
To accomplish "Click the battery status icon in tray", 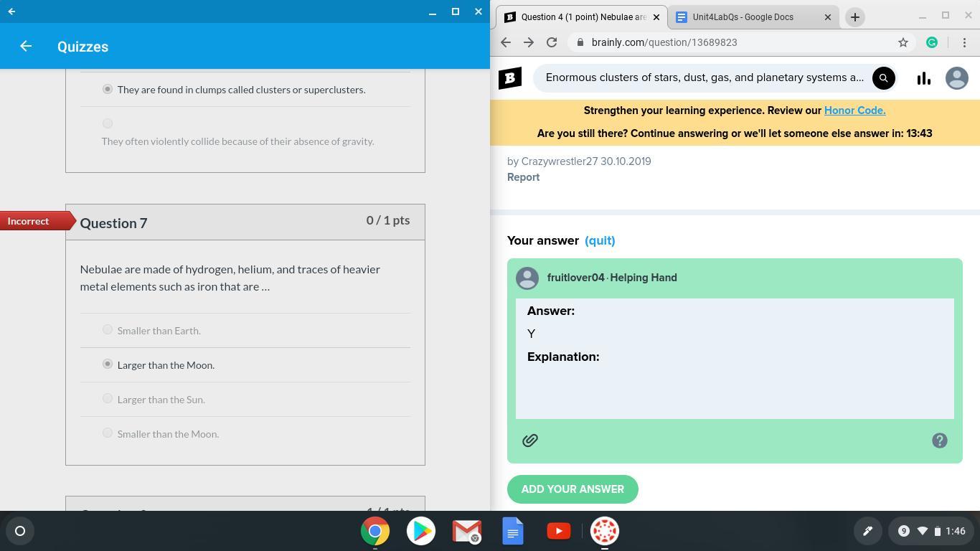I will coord(937,531).
